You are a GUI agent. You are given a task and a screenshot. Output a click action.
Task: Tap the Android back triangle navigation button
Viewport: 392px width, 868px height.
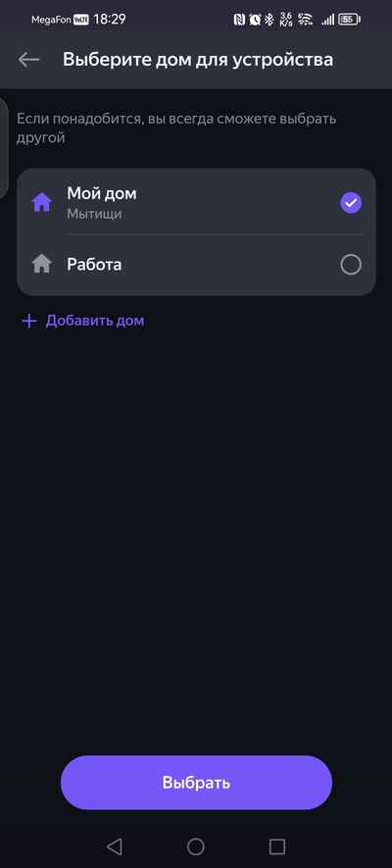point(114,845)
